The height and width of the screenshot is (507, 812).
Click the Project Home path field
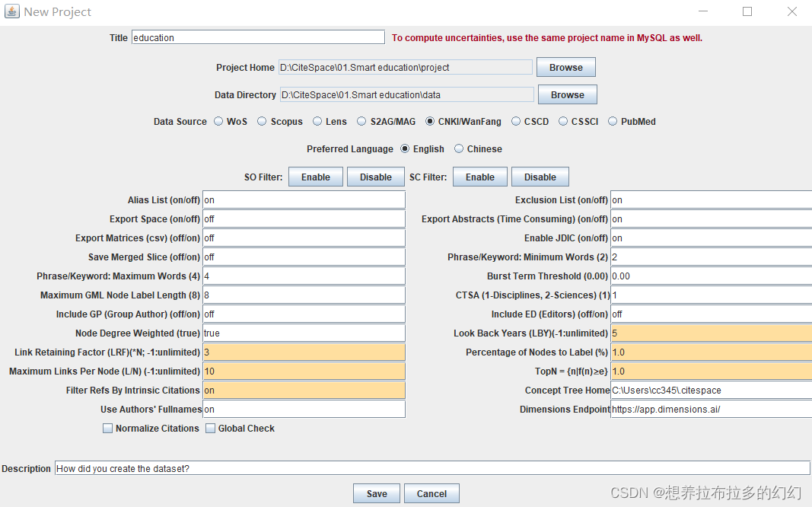point(406,67)
